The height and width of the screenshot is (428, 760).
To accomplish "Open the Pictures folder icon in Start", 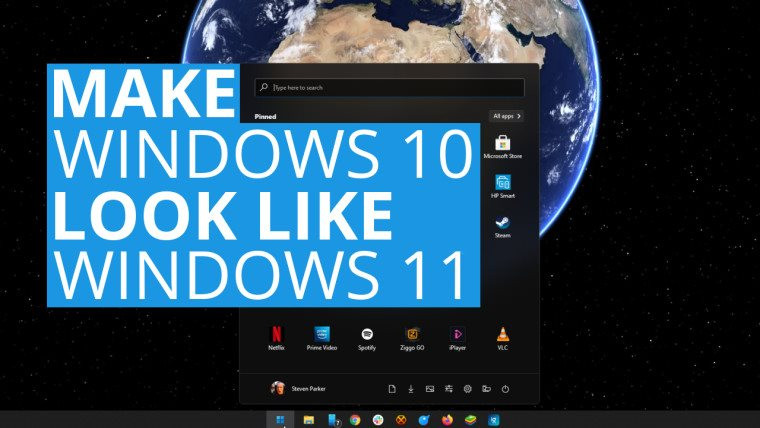I will pos(430,389).
